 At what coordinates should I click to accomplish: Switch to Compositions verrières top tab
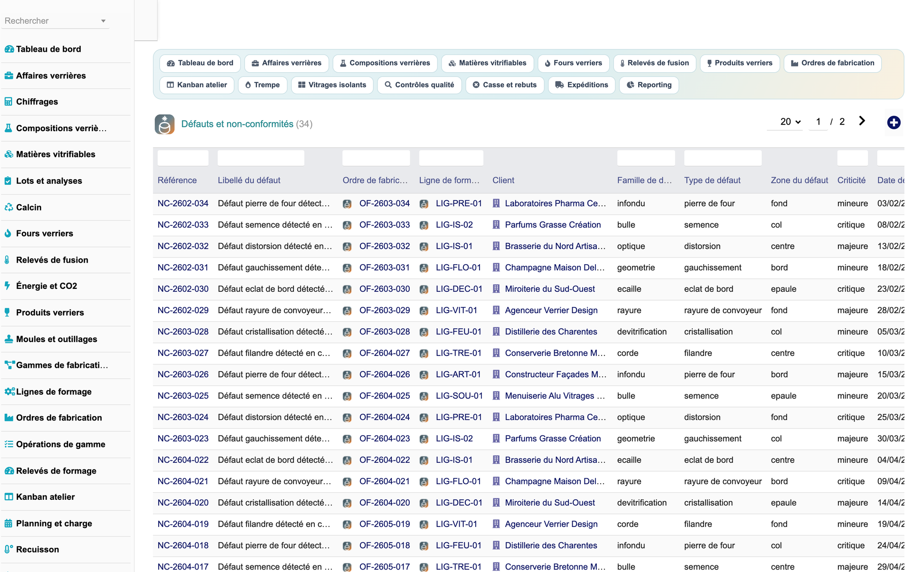[x=385, y=63]
